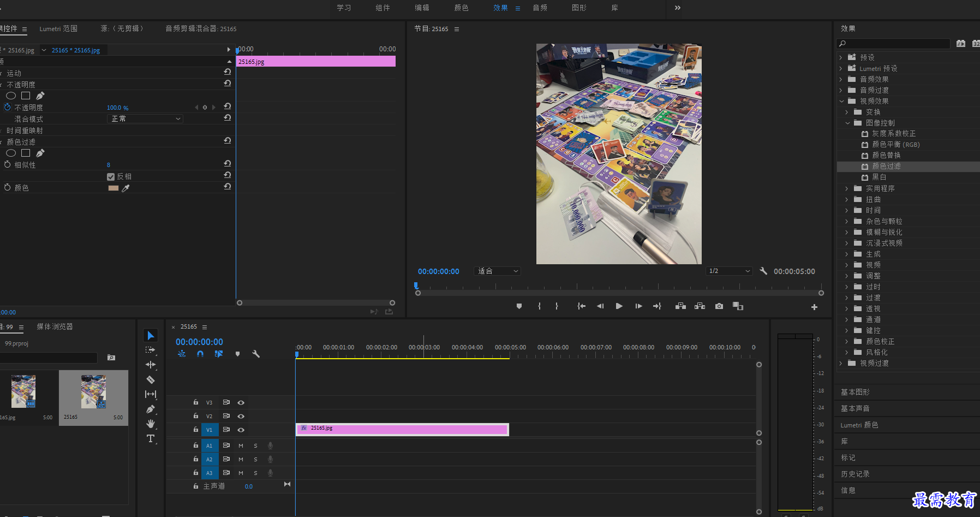Open the Media Browser tab
980x517 pixels.
click(x=55, y=326)
